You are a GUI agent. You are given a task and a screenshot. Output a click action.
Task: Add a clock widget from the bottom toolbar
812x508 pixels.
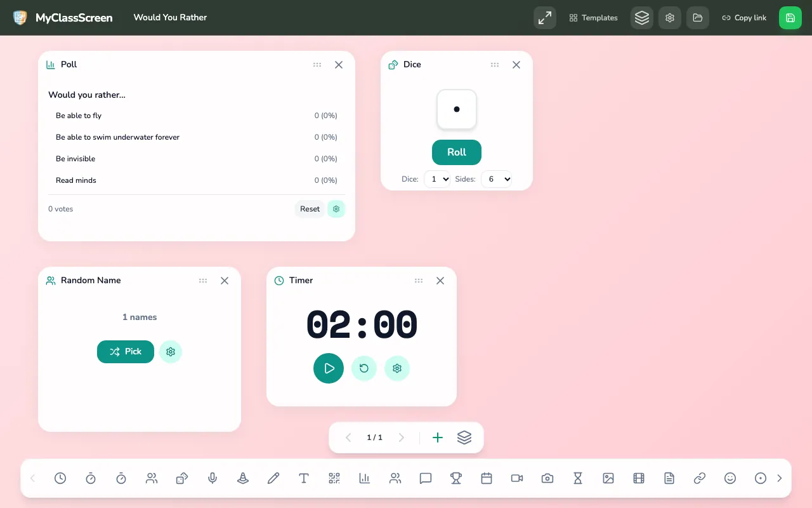click(60, 478)
